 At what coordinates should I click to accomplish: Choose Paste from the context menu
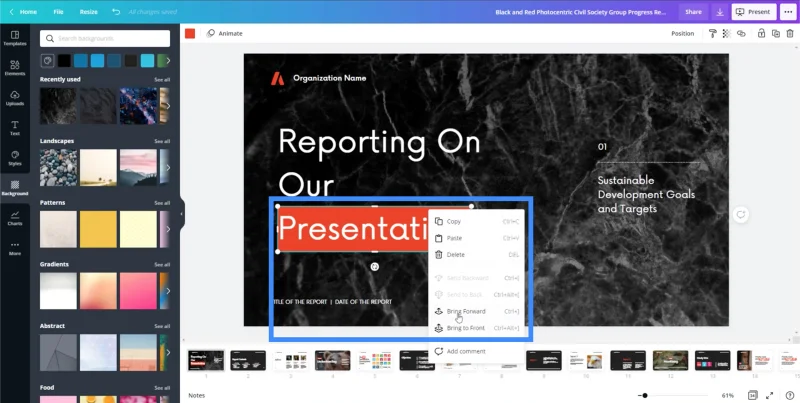[477, 238]
